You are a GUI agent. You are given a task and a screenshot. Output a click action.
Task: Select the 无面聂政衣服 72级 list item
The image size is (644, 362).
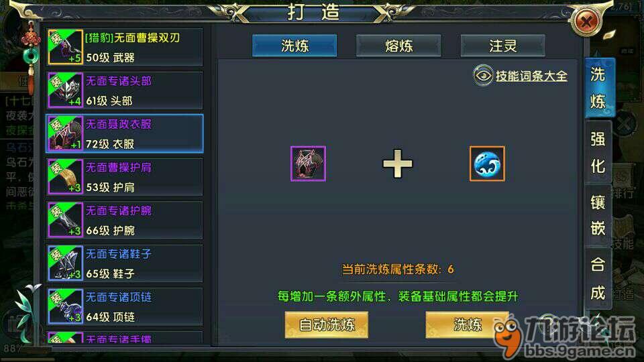point(125,133)
